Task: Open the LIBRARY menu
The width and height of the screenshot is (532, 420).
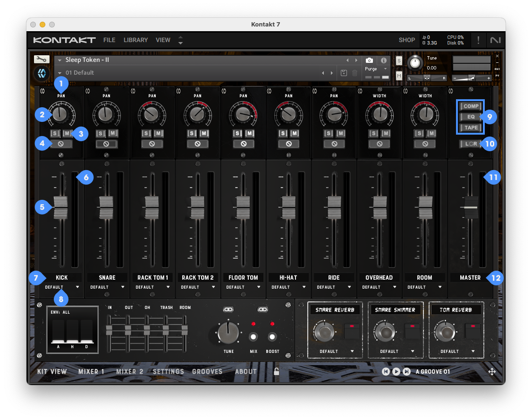Action: pyautogui.click(x=135, y=40)
